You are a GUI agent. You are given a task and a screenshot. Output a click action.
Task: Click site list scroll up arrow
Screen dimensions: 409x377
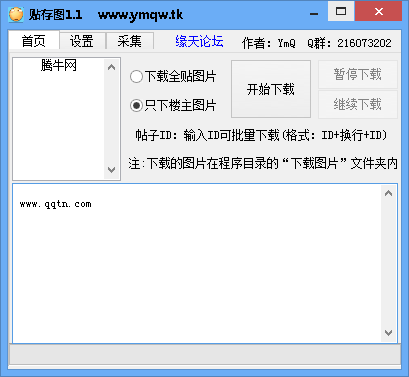(112, 68)
